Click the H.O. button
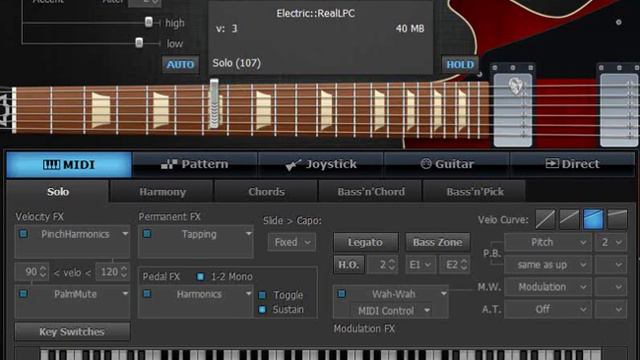 pyautogui.click(x=349, y=265)
